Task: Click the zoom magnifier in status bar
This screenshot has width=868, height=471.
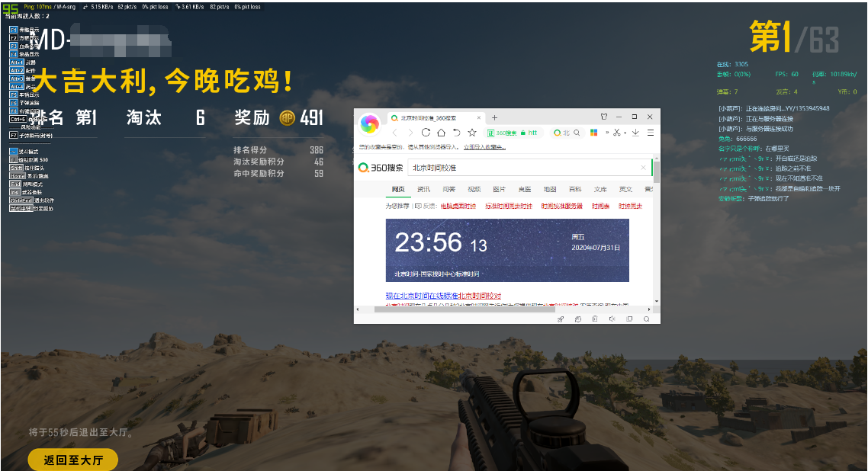Action: pos(647,319)
